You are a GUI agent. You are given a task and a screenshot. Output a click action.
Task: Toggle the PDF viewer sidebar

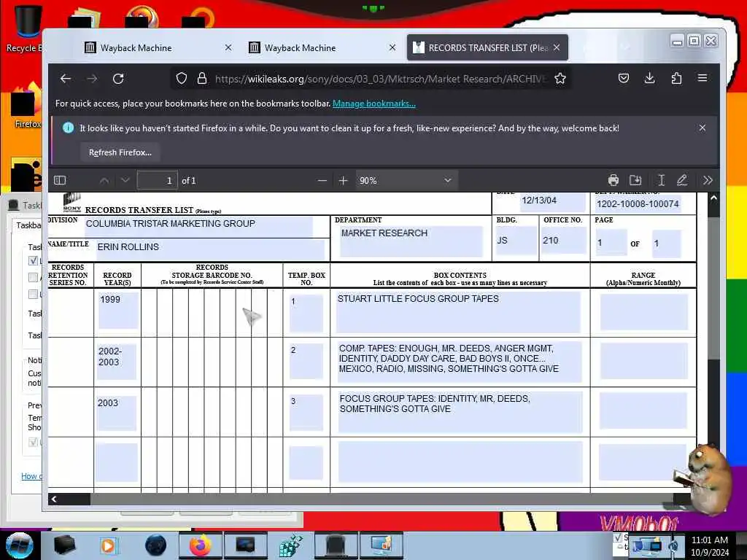(60, 181)
